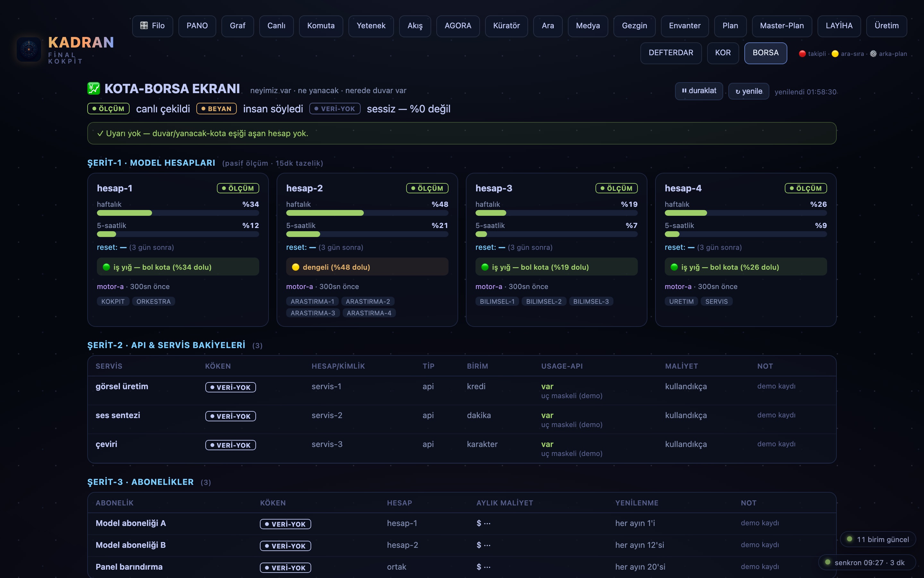This screenshot has height=578, width=924.
Task: Click the yellow ara-sıra legend dot
Action: (x=835, y=54)
